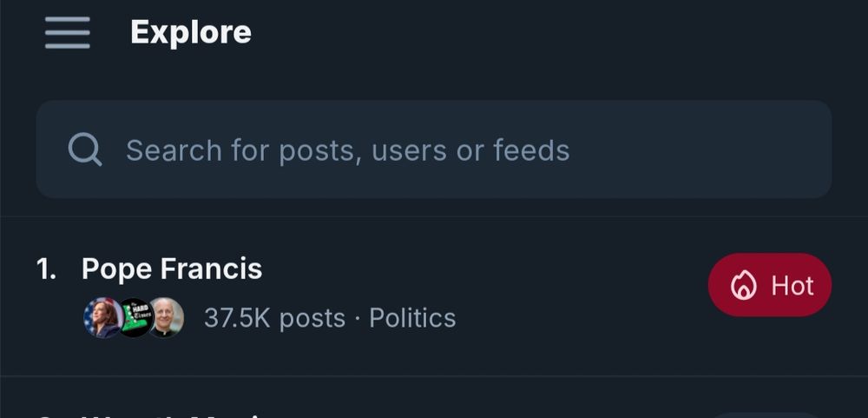Screen dimensions: 868x418
Task: Click the red Hot badge
Action: (x=769, y=285)
